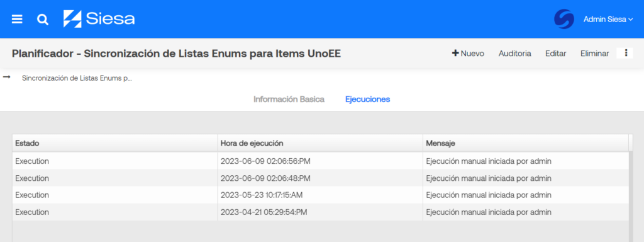Click the Editar button
The image size is (644, 242).
pos(556,54)
